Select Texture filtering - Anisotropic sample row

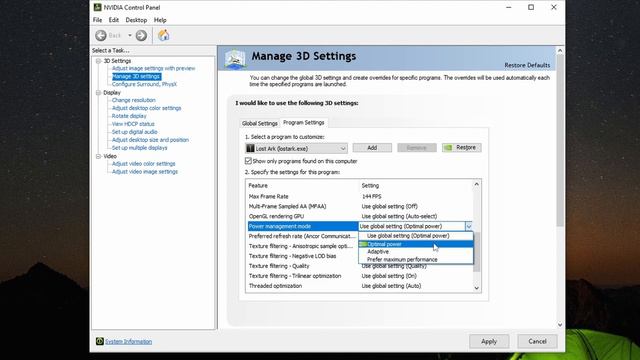(302, 246)
